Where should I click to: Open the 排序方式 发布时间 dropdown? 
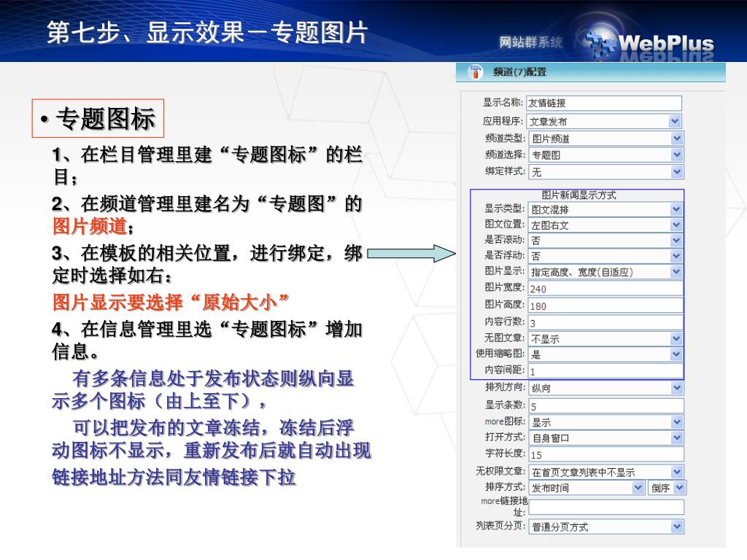point(587,488)
